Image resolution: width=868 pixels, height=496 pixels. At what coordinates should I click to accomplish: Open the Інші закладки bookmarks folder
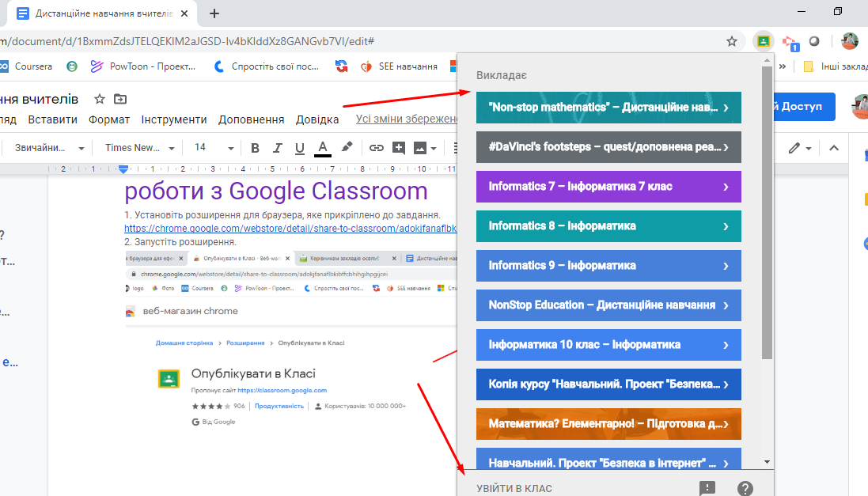pos(836,66)
